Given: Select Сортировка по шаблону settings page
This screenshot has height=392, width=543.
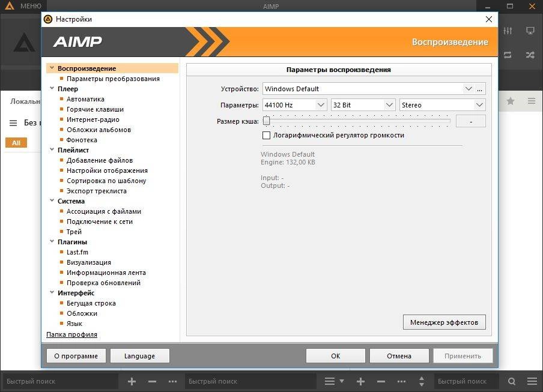Looking at the screenshot, I should click(106, 181).
